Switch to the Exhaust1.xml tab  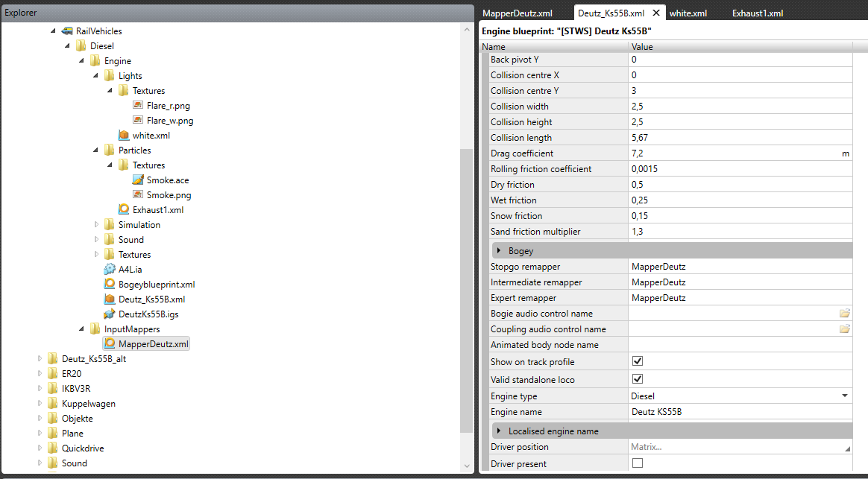coord(758,13)
